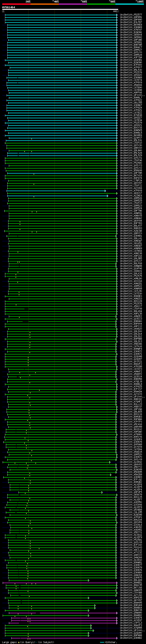The height and width of the screenshot is (644, 146).
Task: Select label UniRef100_Q3KN82
Action: [x=131, y=638]
